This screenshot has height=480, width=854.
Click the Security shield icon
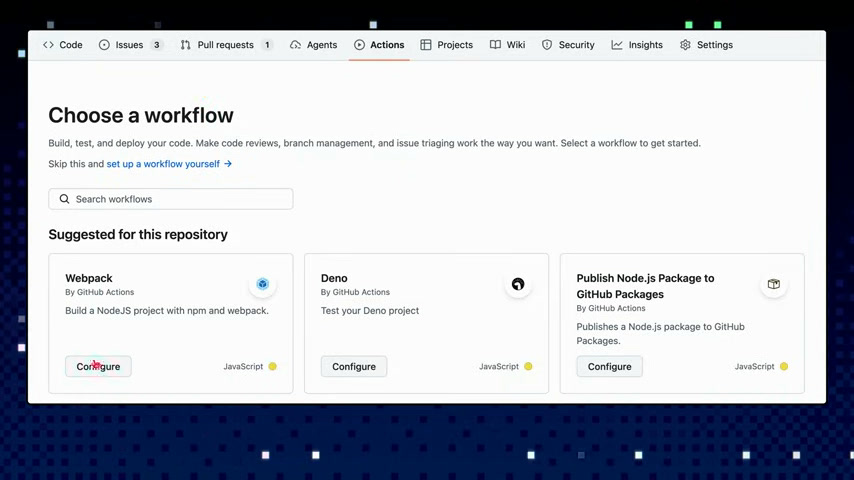tap(547, 45)
